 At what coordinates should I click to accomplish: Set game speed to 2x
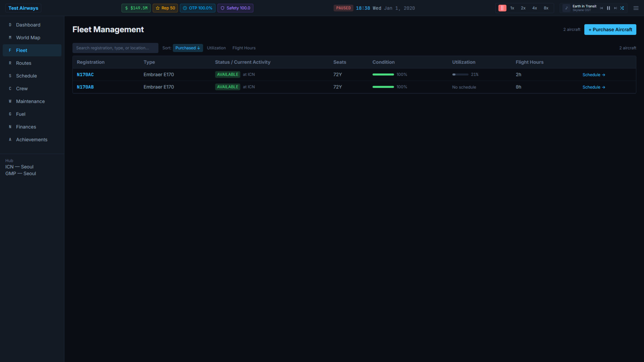(x=523, y=8)
